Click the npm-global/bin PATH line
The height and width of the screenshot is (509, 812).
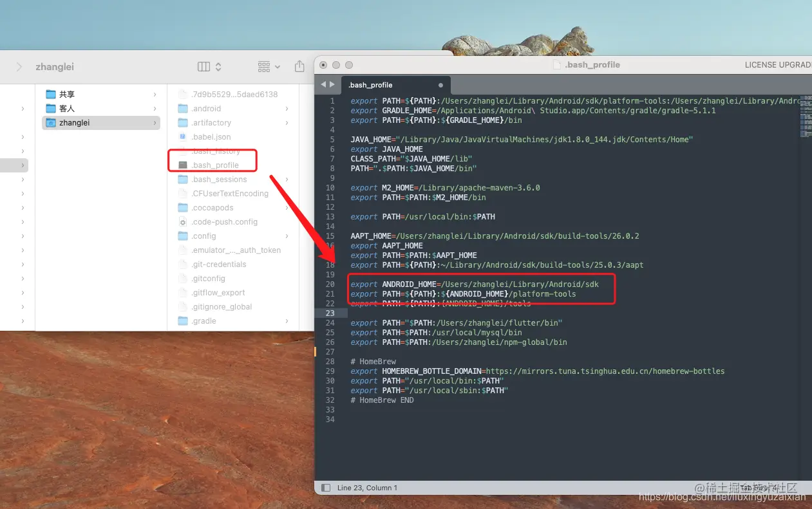(x=458, y=342)
